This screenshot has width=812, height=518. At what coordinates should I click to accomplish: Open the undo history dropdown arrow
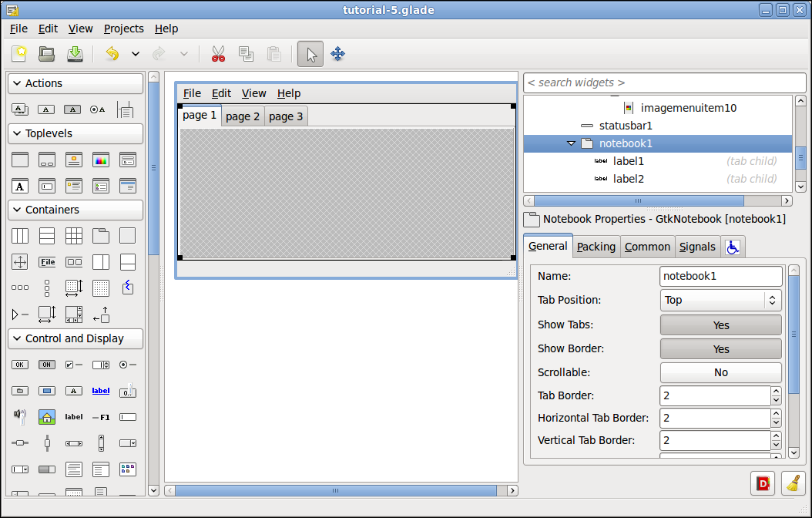[x=135, y=54]
